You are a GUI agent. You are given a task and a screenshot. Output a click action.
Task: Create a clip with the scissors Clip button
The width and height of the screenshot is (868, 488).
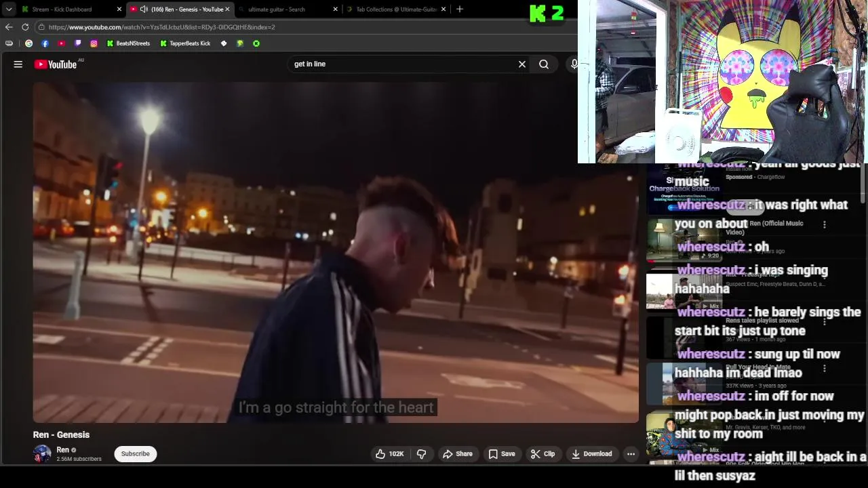[x=542, y=454]
